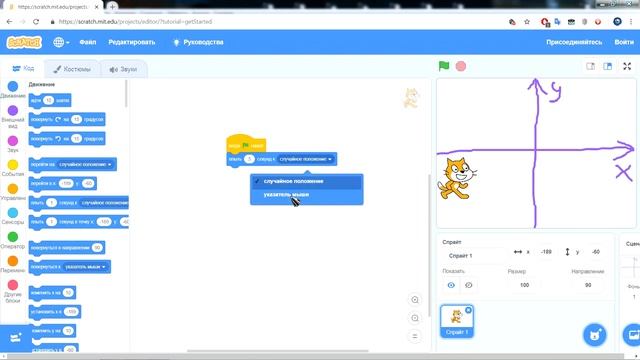Open the choose a backdrop button
640x360 pixels.
point(633,335)
